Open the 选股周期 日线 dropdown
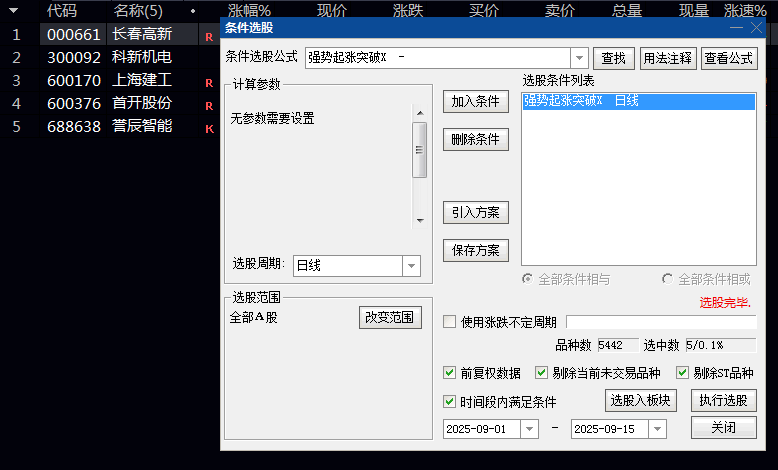The width and height of the screenshot is (778, 470). click(411, 266)
